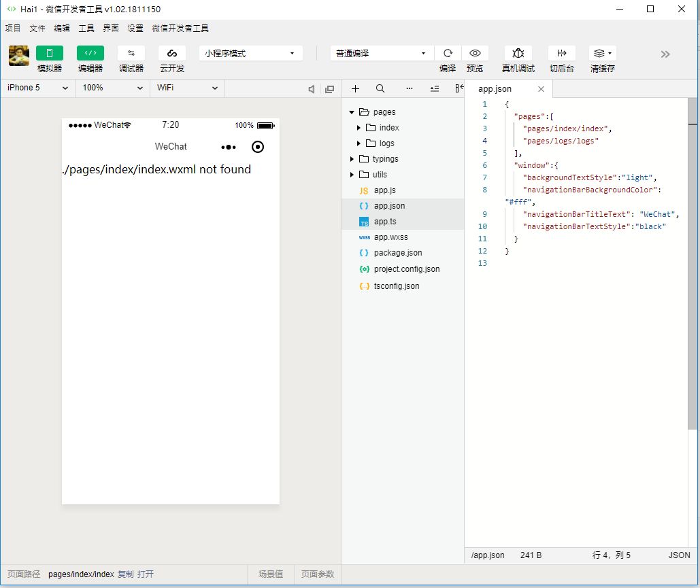700x588 pixels.
Task: Click the line and column indicator 行 4
Action: pos(611,555)
